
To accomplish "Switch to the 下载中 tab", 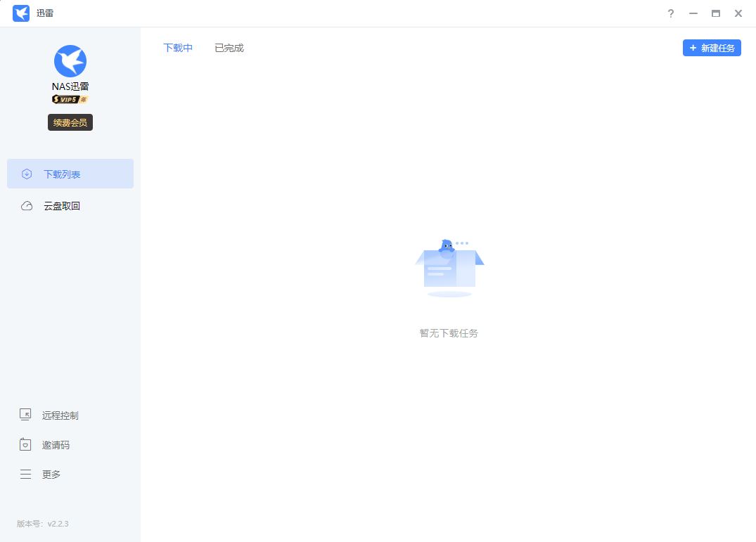I will click(x=178, y=48).
